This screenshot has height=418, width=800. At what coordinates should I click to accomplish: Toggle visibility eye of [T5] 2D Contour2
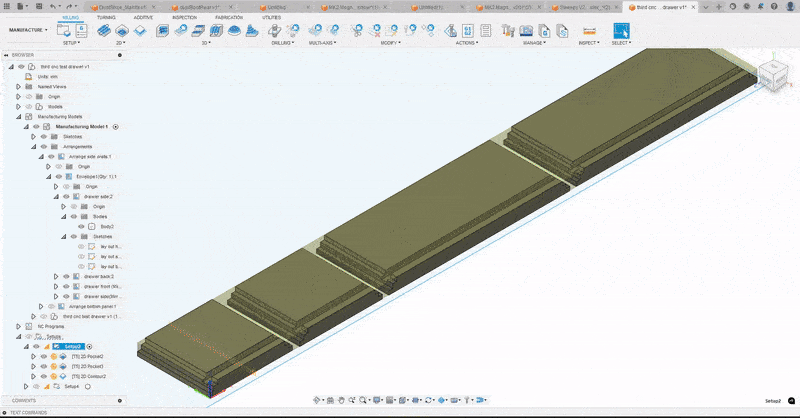(44, 377)
